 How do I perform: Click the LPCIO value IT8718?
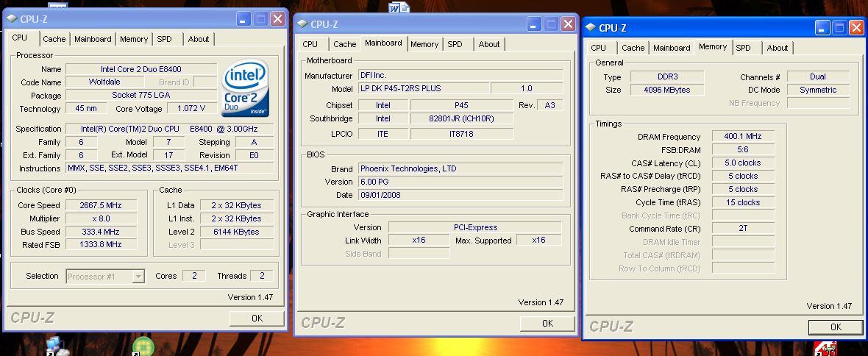coord(462,133)
